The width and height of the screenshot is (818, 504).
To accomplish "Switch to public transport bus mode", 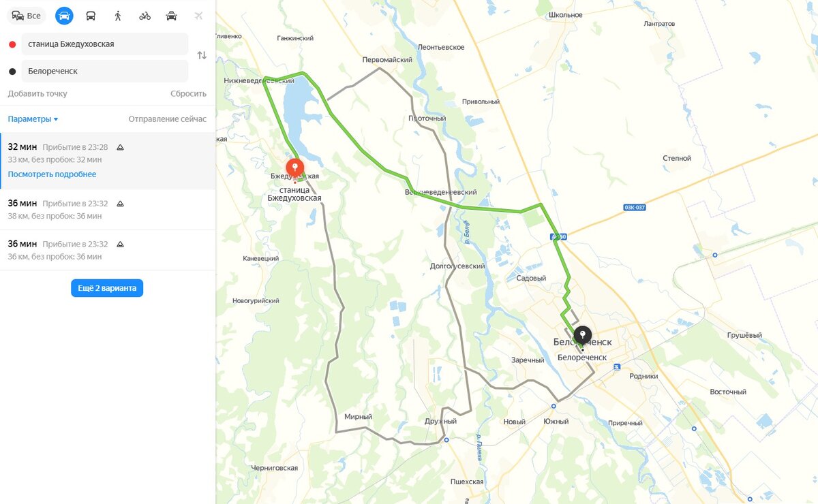I will point(91,16).
